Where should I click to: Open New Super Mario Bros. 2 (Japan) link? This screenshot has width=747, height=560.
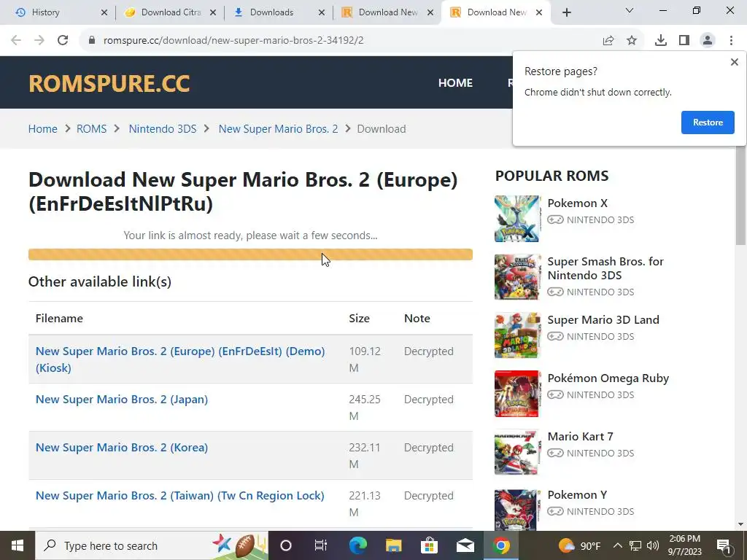click(x=122, y=400)
